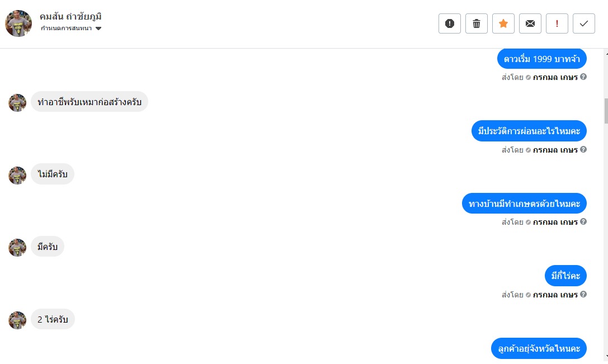Open คมสัน ถำชัยภูมิ profile picture in header

pos(18,23)
